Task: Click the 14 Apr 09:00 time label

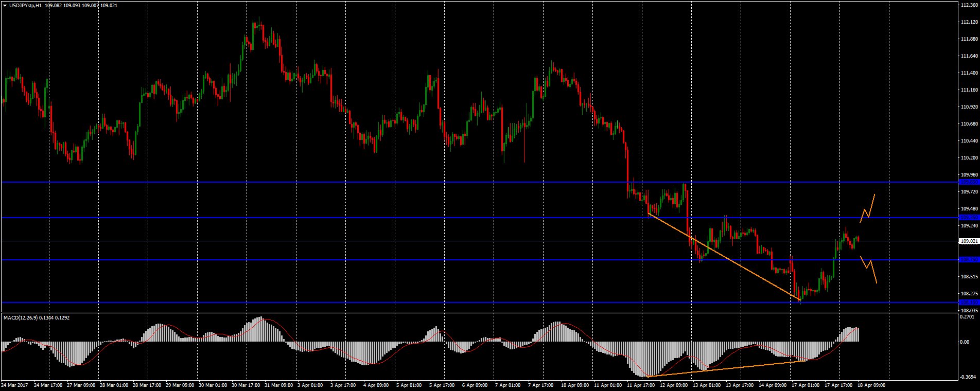Action: (x=773, y=385)
